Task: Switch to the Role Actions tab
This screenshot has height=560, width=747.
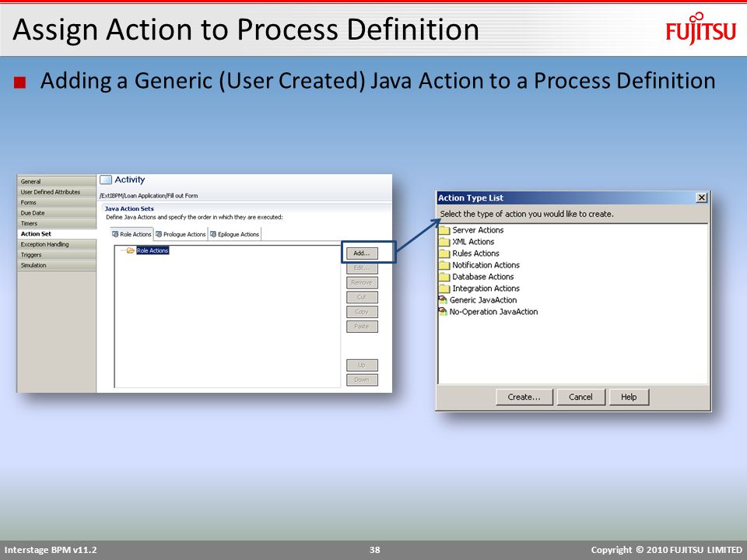Action: 132,234
